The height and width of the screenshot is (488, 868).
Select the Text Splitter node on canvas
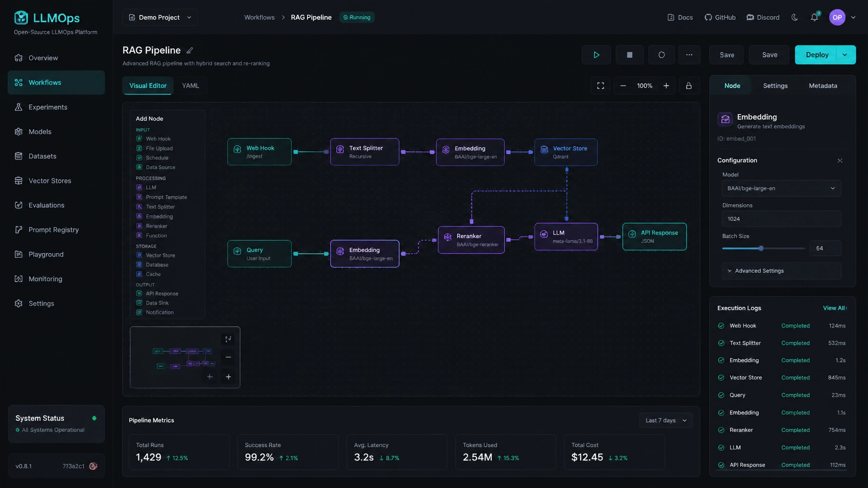365,152
